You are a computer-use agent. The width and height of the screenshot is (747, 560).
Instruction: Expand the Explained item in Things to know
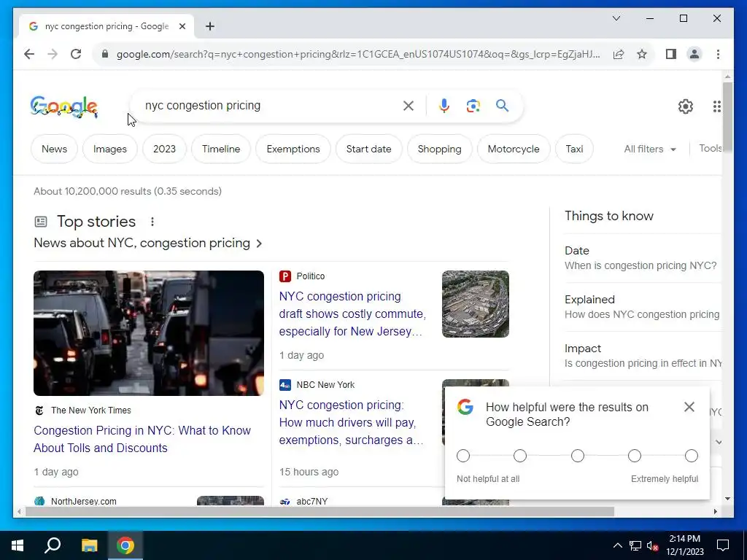click(643, 307)
